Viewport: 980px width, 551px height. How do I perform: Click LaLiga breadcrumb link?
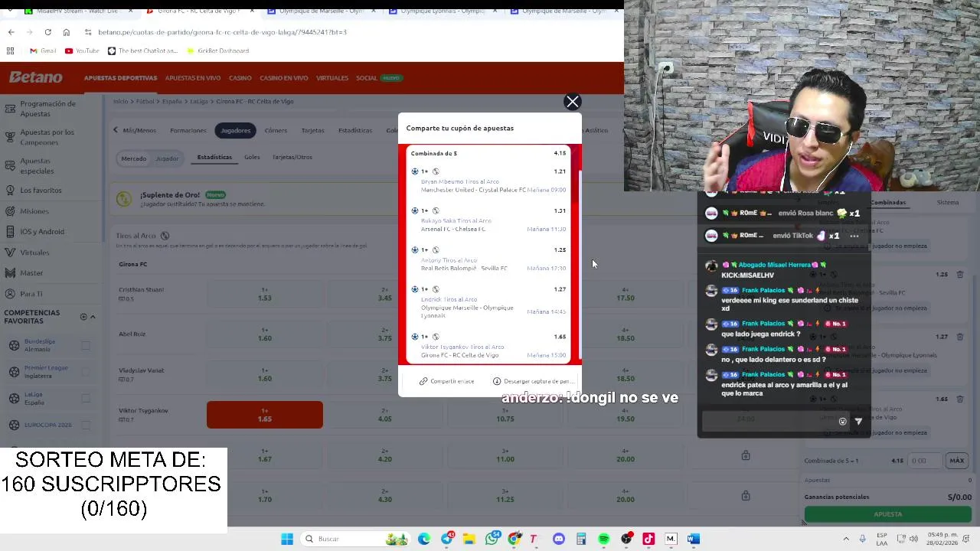pyautogui.click(x=199, y=101)
